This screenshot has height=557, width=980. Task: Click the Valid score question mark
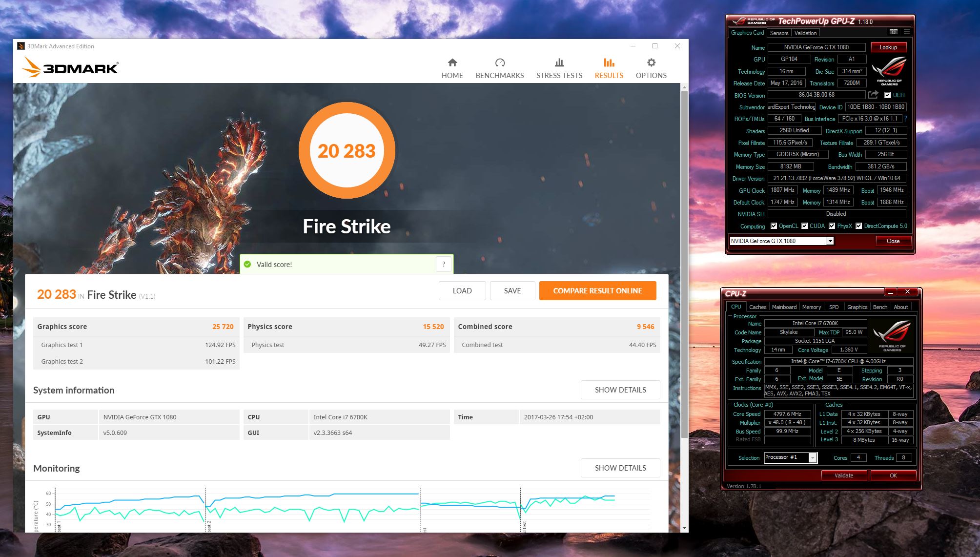[443, 264]
